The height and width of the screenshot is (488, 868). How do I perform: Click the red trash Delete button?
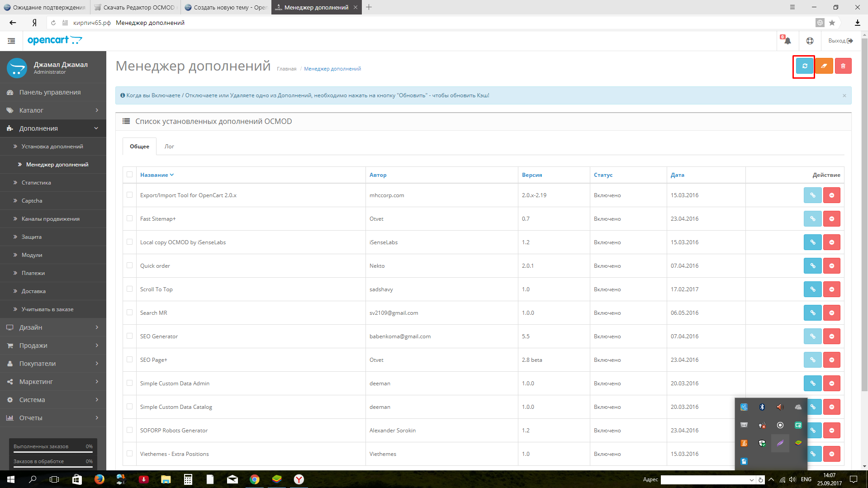[x=843, y=66]
